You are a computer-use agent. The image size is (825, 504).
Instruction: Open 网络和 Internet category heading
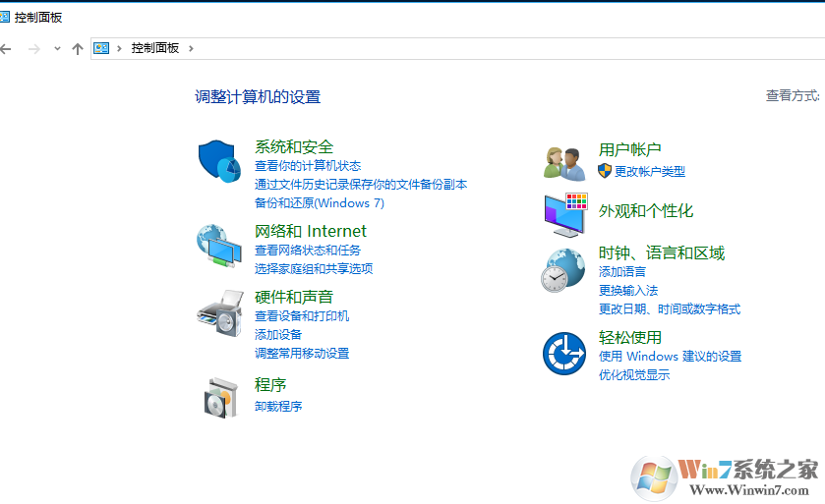tap(311, 231)
